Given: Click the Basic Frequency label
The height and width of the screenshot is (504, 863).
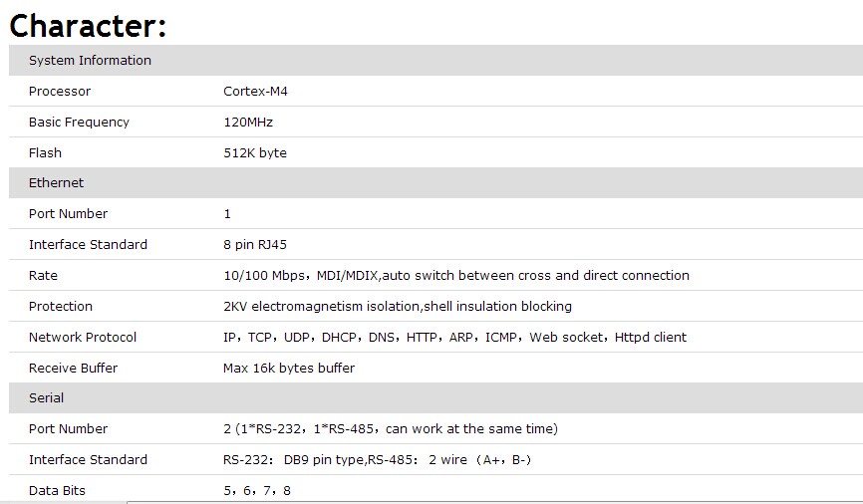Looking at the screenshot, I should coord(79,123).
